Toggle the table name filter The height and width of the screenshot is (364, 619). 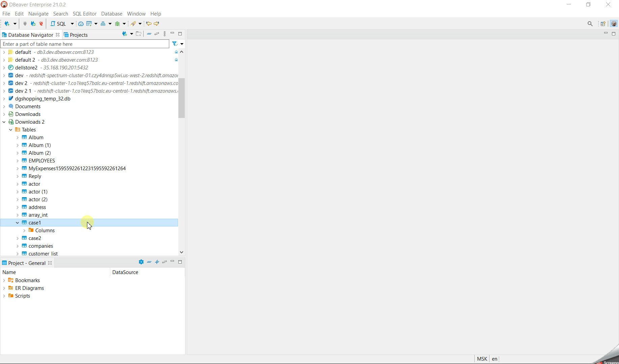coord(174,44)
